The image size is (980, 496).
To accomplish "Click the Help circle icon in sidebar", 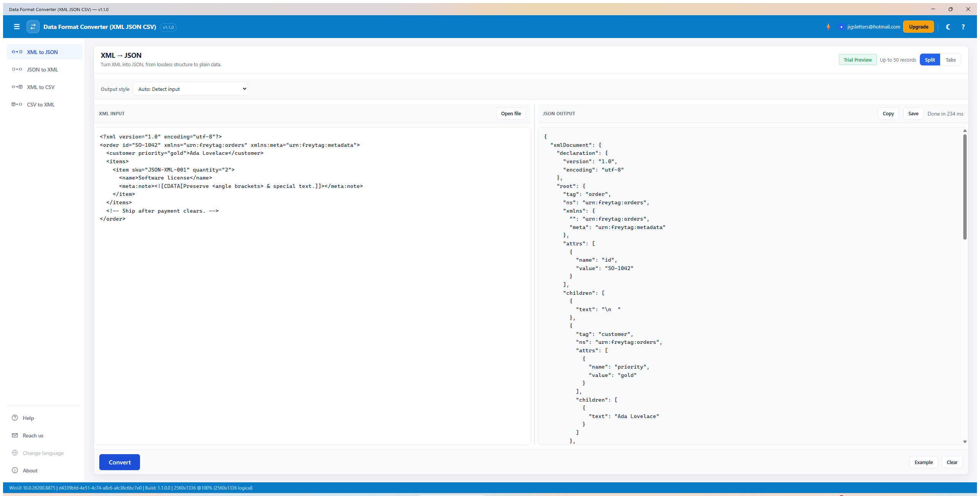I will click(15, 418).
